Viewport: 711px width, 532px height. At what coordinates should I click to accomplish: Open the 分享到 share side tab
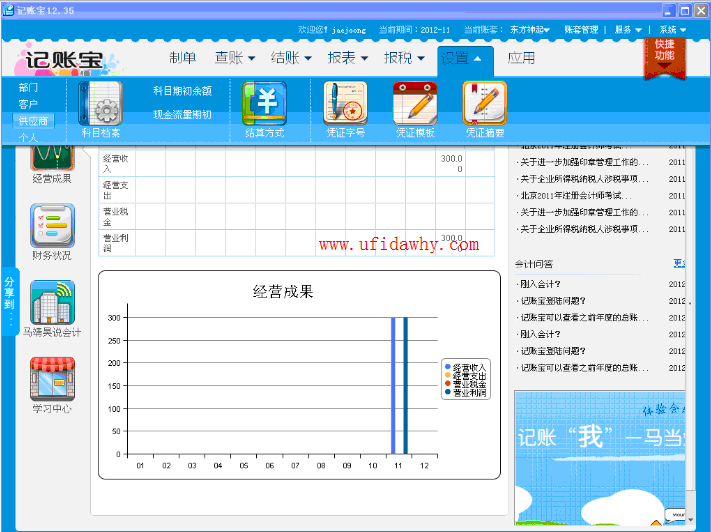pos(9,301)
